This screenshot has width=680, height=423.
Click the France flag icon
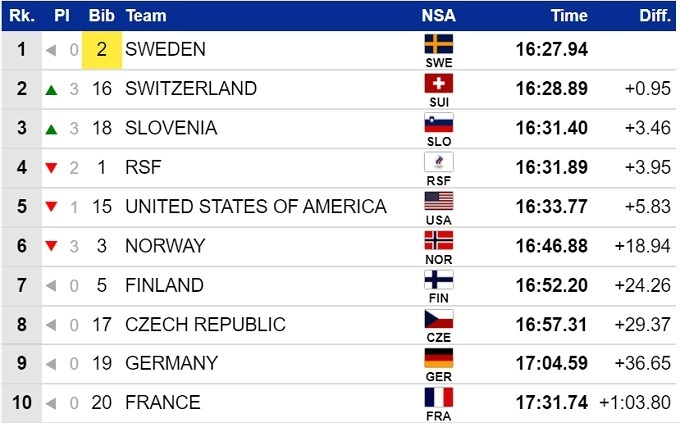tap(438, 397)
